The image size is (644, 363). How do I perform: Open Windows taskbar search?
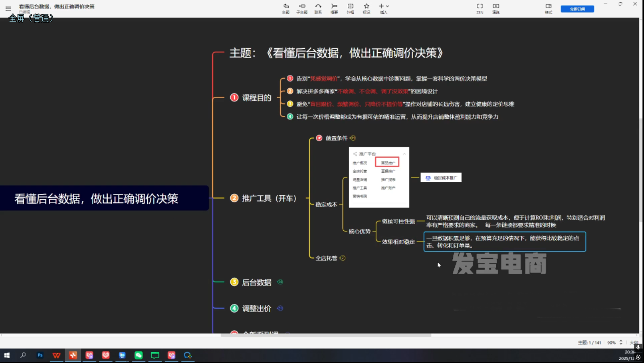coord(23,355)
